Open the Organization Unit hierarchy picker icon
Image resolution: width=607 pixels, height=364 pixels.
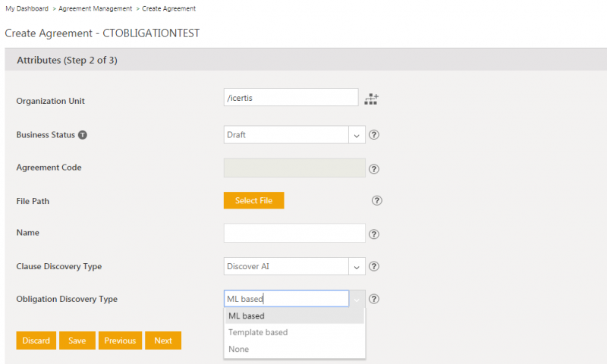click(372, 99)
